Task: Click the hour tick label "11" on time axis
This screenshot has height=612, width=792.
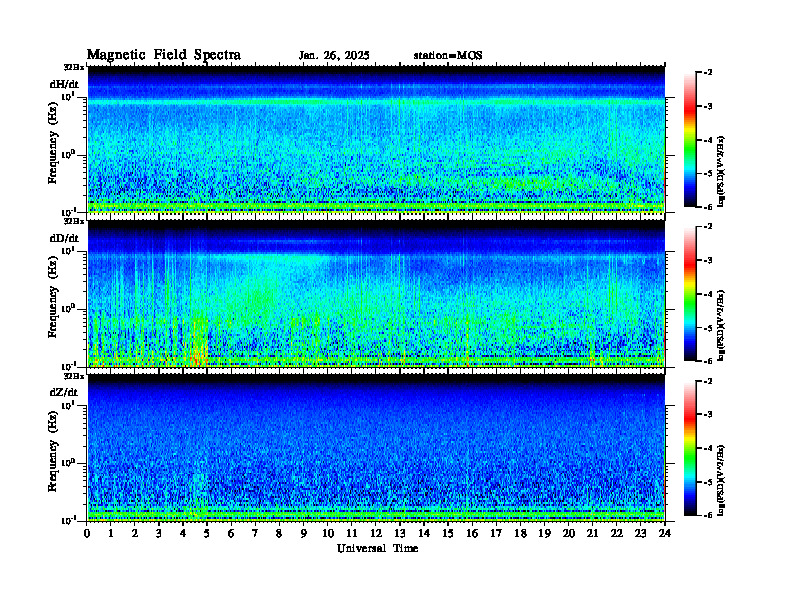Action: point(352,533)
